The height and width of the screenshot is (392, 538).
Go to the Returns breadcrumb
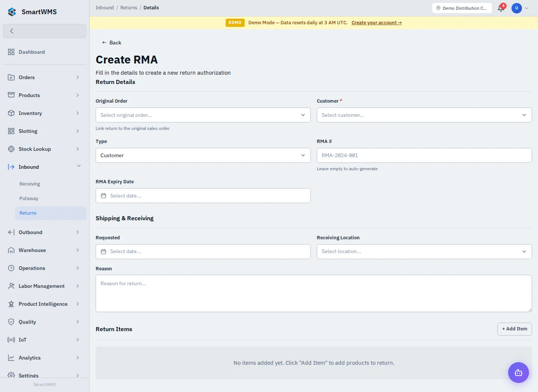click(129, 8)
